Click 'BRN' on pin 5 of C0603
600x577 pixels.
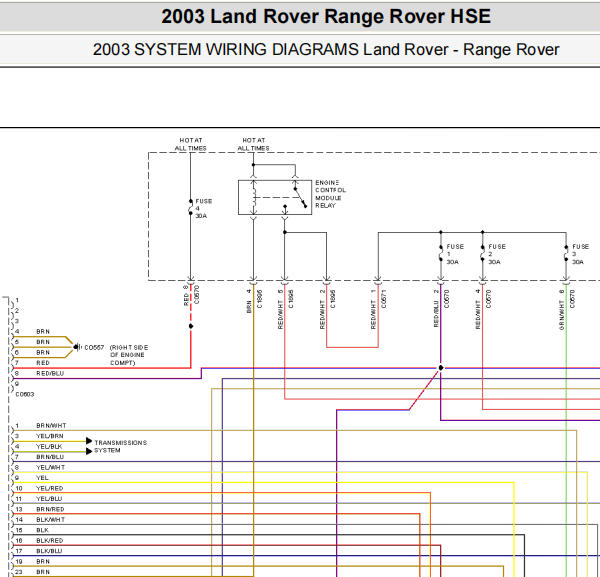tap(43, 342)
